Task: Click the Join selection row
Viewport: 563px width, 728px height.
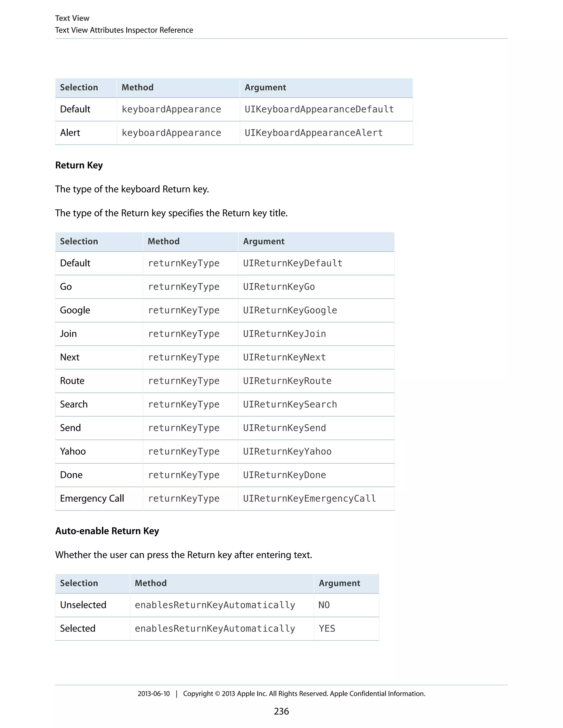Action: (68, 334)
